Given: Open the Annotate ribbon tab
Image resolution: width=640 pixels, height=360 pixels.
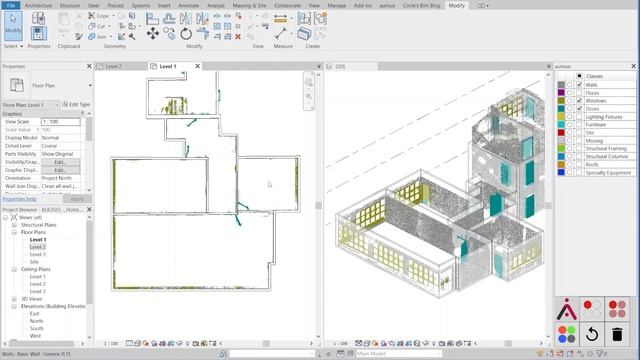Looking at the screenshot, I should 189,6.
